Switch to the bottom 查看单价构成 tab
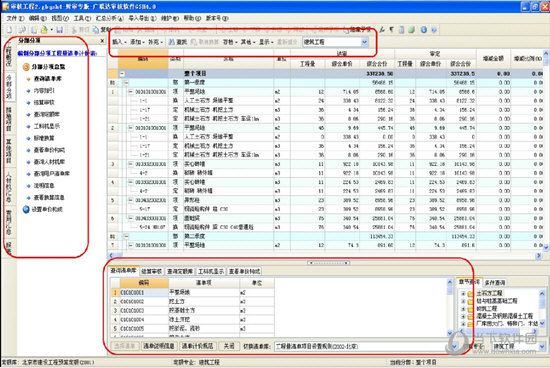Viewport: 550px width, 368px height. click(x=244, y=271)
